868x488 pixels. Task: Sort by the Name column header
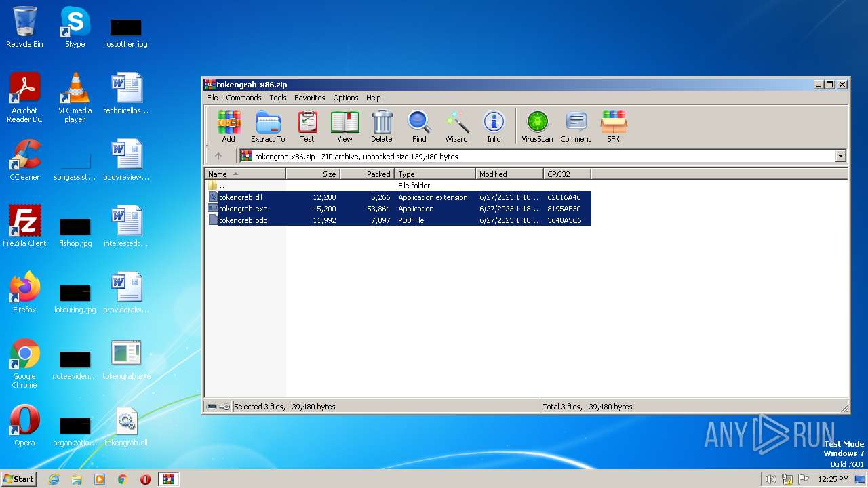[245, 174]
